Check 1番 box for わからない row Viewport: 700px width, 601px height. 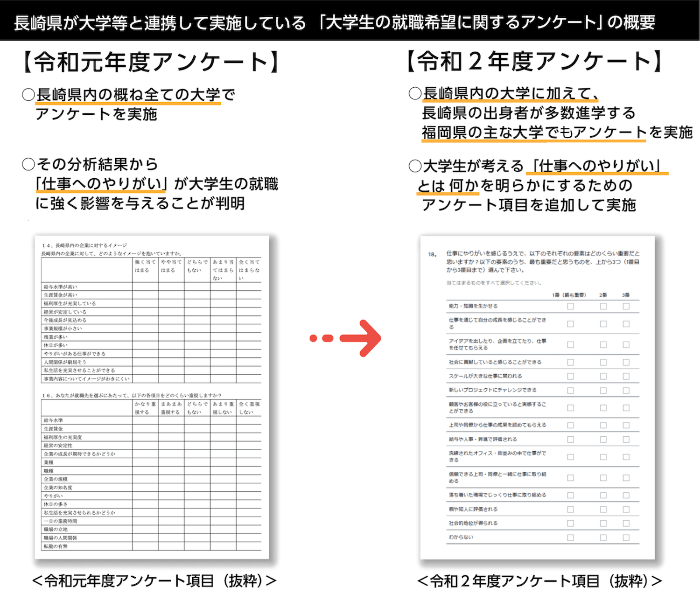570,538
